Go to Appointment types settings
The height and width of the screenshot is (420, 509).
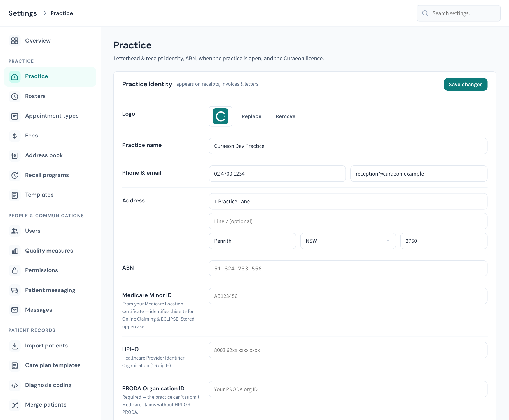point(50,116)
